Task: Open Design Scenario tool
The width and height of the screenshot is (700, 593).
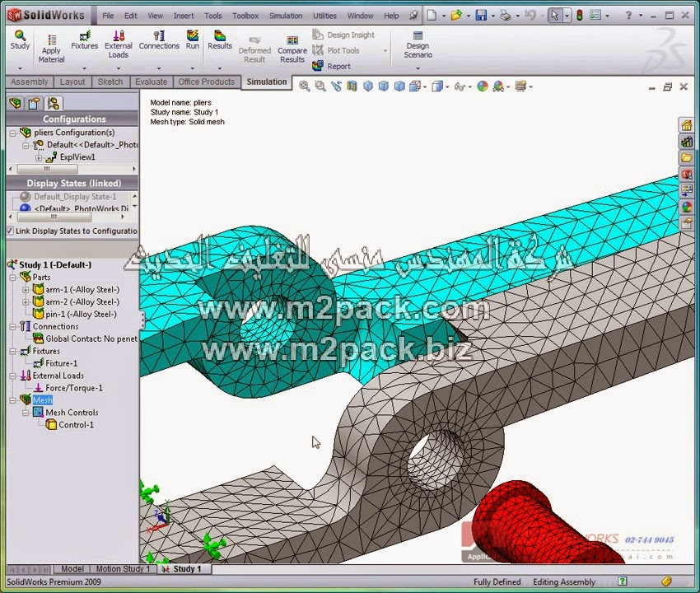Action: pyautogui.click(x=418, y=44)
